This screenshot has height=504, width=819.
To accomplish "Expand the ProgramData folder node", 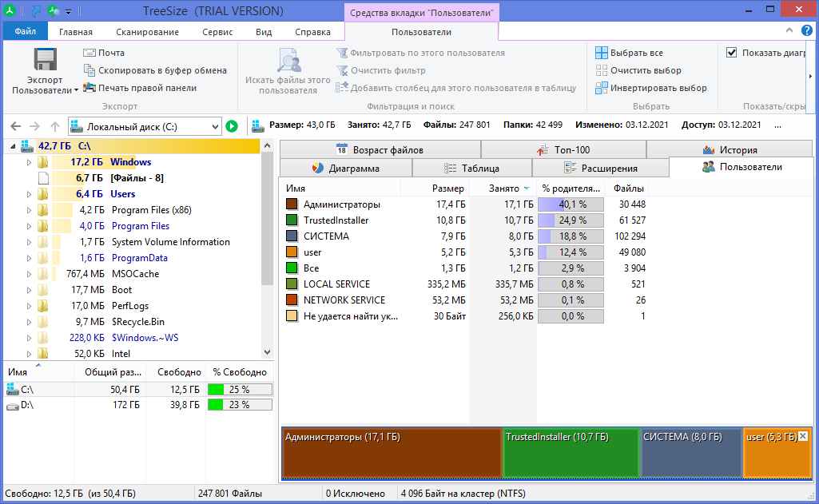I will [x=29, y=258].
